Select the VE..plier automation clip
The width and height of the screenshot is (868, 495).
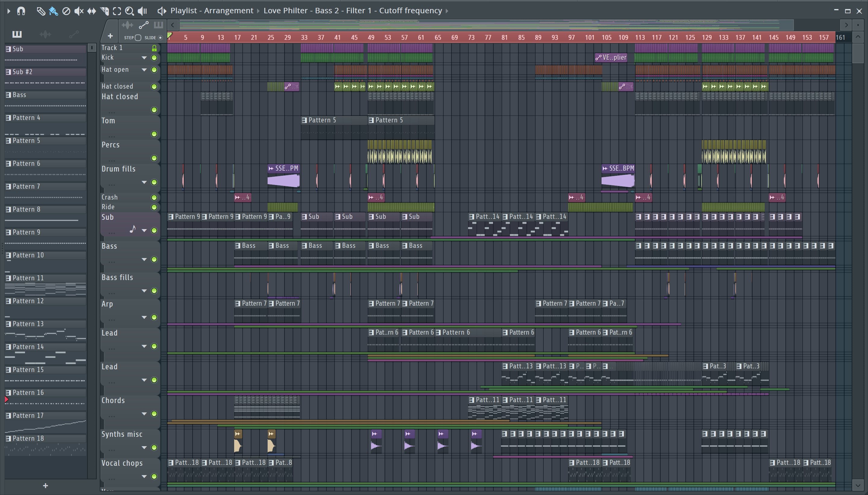[x=611, y=58]
